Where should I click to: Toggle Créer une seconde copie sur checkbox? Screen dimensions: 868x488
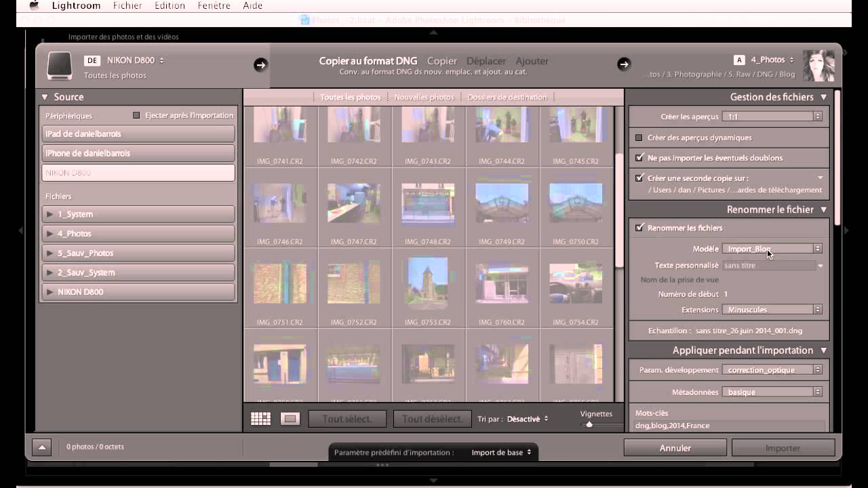coord(639,178)
